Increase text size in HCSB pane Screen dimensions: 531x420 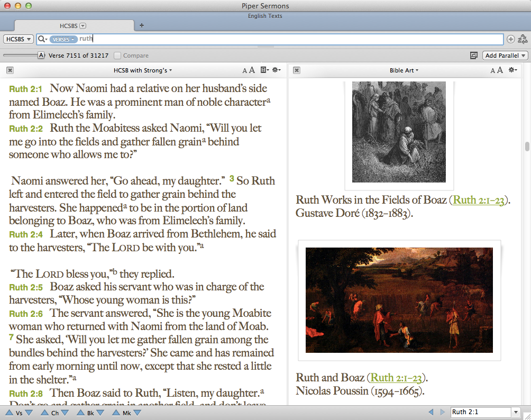[252, 70]
